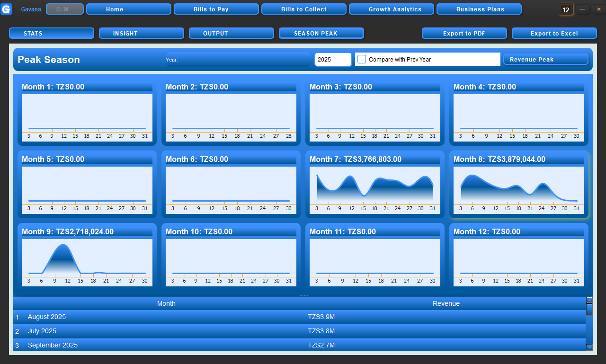Open the Home menu
606x364 pixels.
click(129, 9)
